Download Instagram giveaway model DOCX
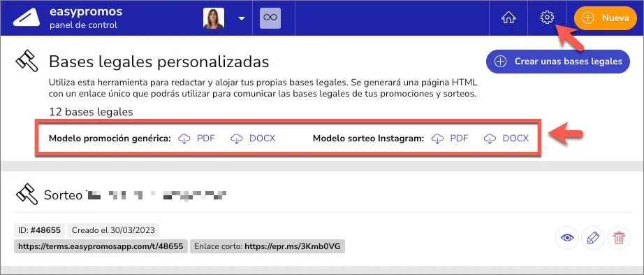Screen dimensions: 644x275 506,139
